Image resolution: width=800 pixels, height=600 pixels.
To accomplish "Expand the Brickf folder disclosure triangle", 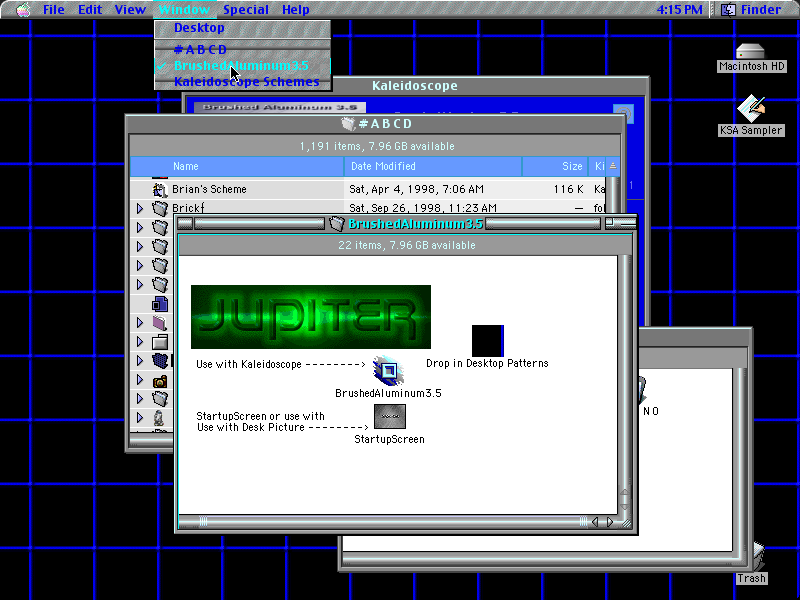I will pos(140,208).
